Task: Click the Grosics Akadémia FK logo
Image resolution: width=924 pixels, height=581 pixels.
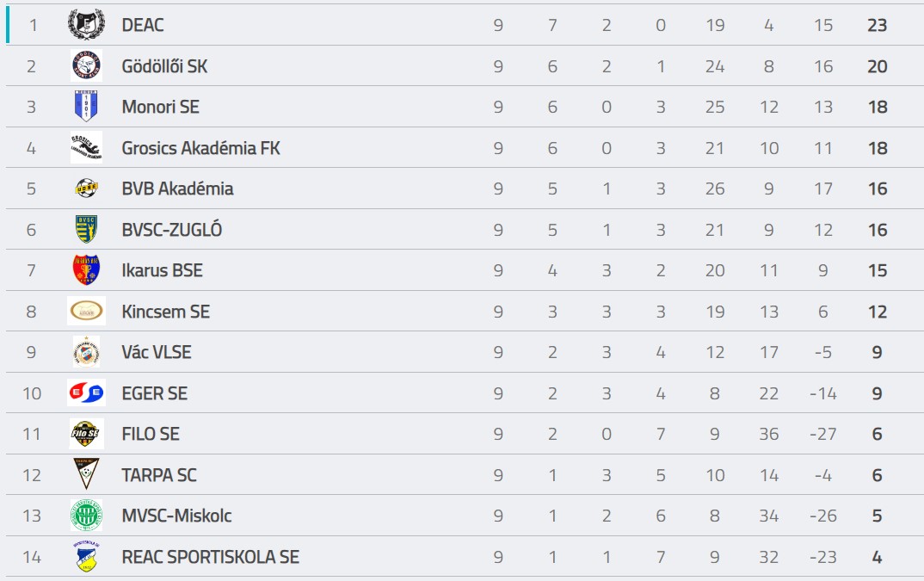Action: [x=86, y=147]
